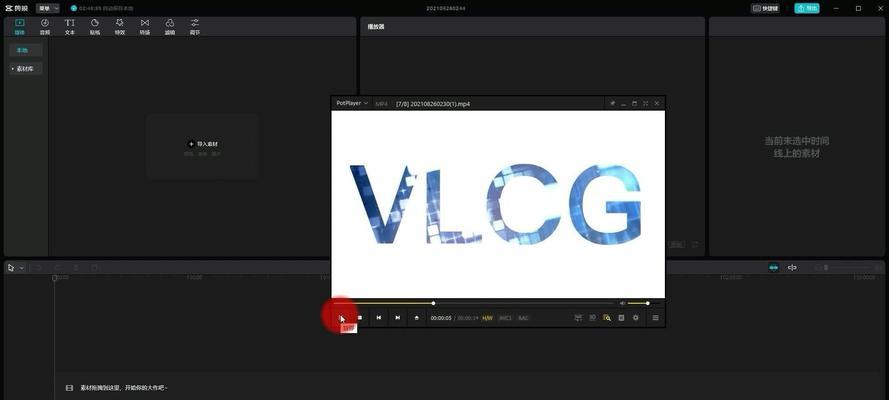Open the Effects tab with the star icon
The width and height of the screenshot is (889, 400).
point(120,27)
